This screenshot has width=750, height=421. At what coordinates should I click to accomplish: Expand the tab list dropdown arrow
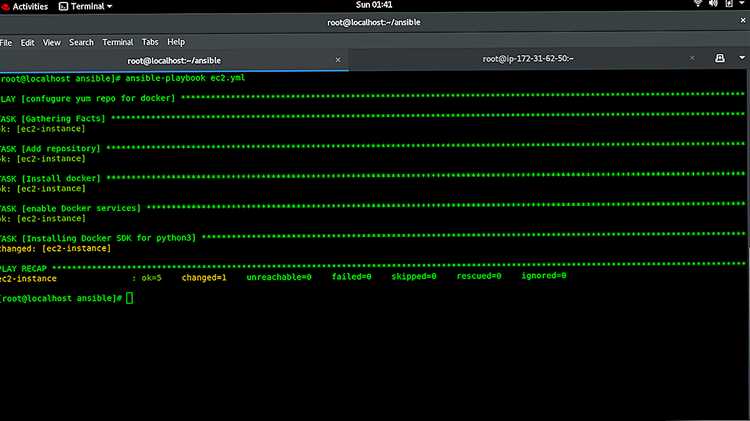(x=742, y=58)
